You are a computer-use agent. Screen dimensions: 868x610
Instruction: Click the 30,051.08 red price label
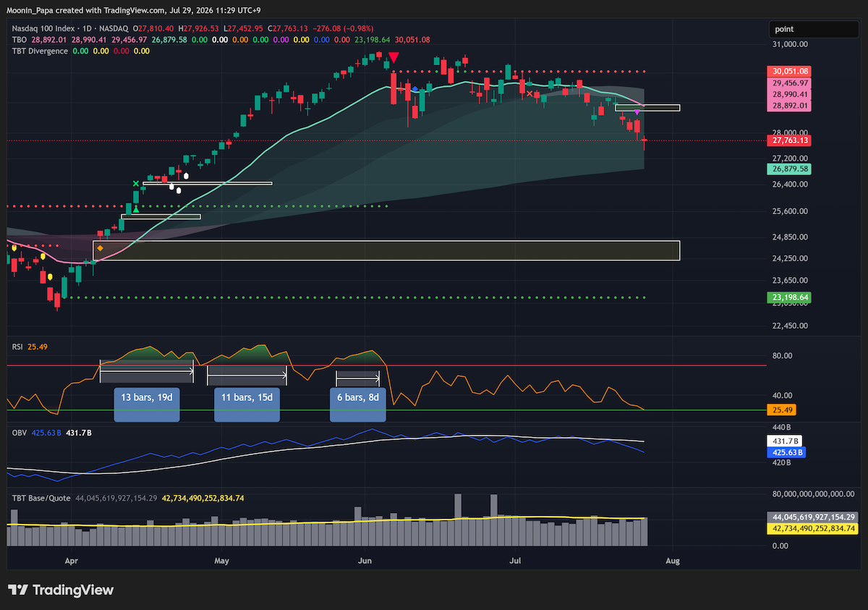[790, 72]
